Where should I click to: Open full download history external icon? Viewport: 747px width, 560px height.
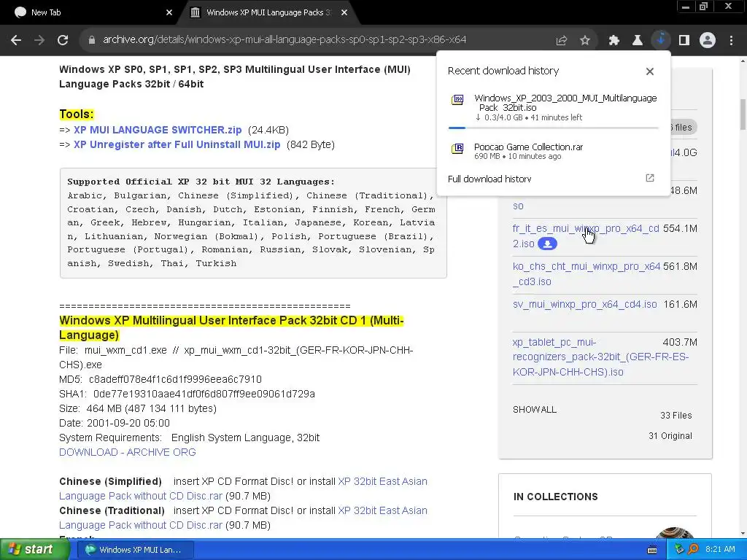pyautogui.click(x=650, y=178)
